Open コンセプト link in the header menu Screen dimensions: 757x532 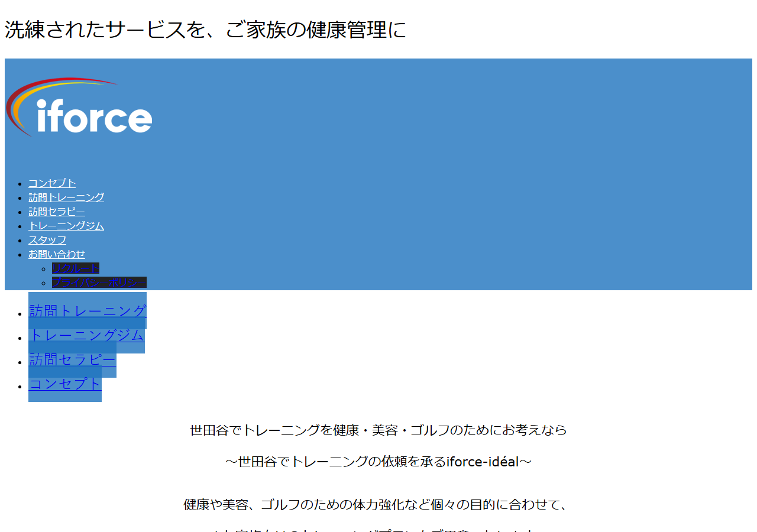click(x=52, y=183)
